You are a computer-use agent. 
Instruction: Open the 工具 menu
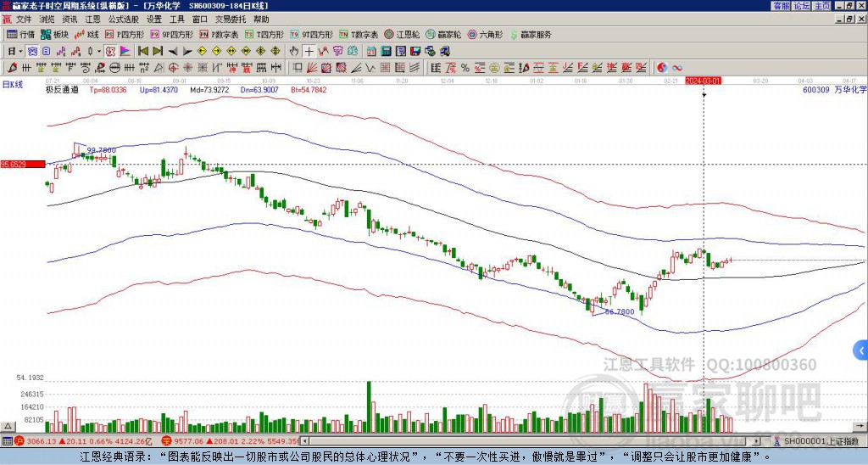tap(176, 20)
